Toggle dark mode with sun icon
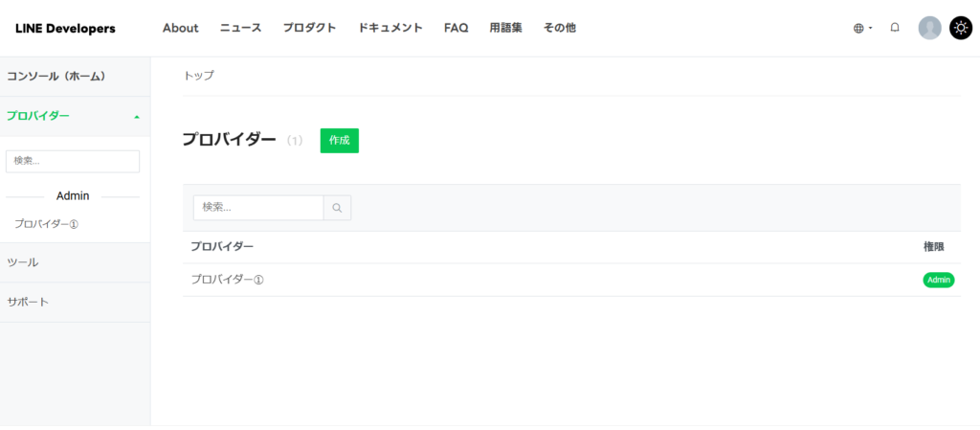Screen dimensions: 980x430 pyautogui.click(x=960, y=28)
